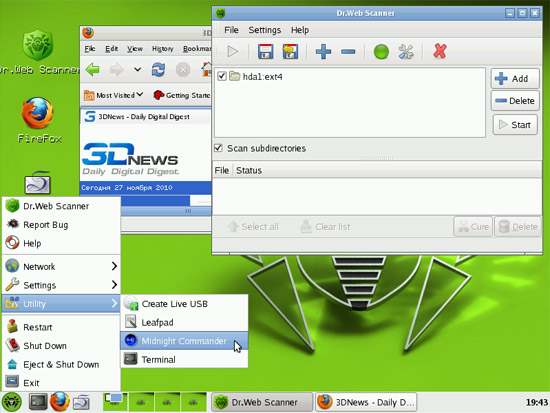Open Firefox View menu
The image size is (550, 413).
[x=135, y=49]
